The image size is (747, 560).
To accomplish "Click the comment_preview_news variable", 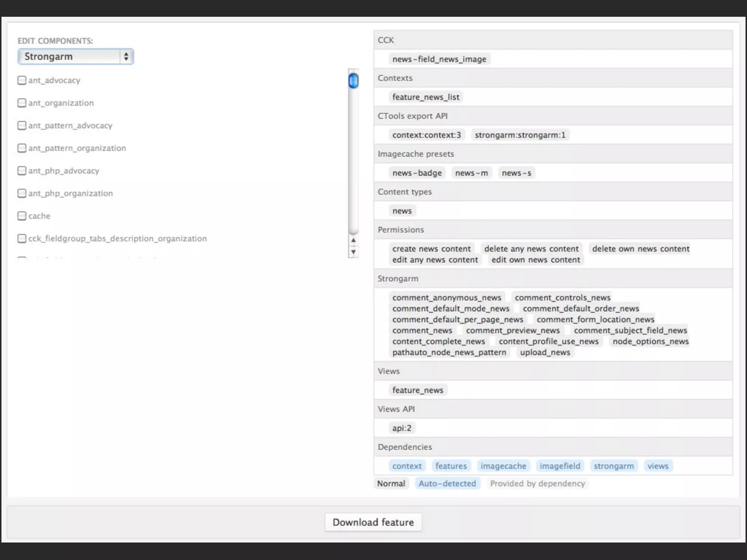I will coord(513,330).
